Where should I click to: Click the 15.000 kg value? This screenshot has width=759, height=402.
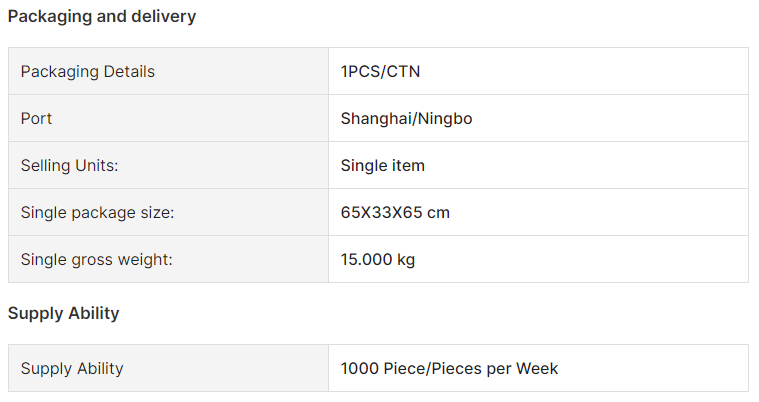tap(378, 260)
